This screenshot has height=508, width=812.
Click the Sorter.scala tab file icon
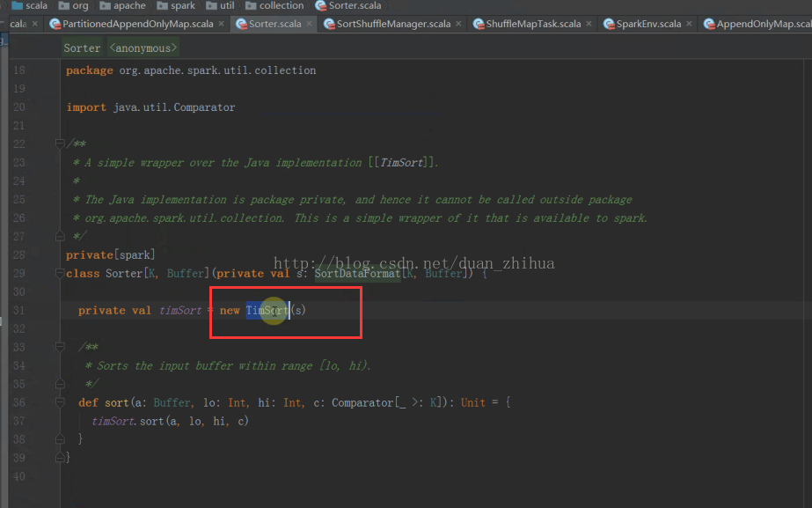tap(241, 24)
